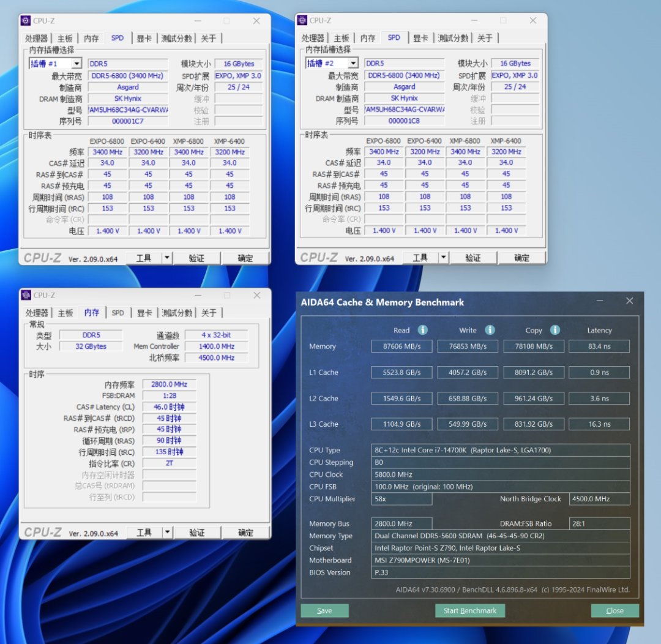
Task: Switch to 主板 tab in slot #1 window
Action: (x=65, y=39)
